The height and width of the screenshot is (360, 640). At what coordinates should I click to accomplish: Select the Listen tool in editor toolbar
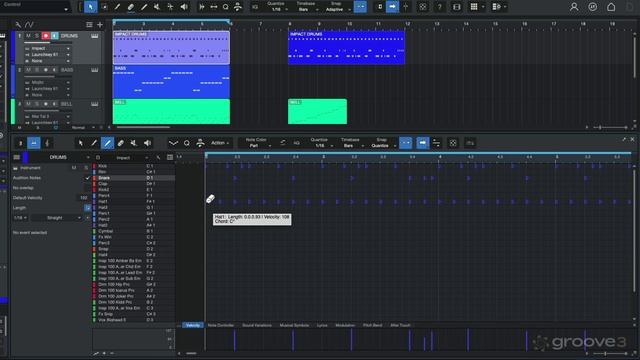147,143
